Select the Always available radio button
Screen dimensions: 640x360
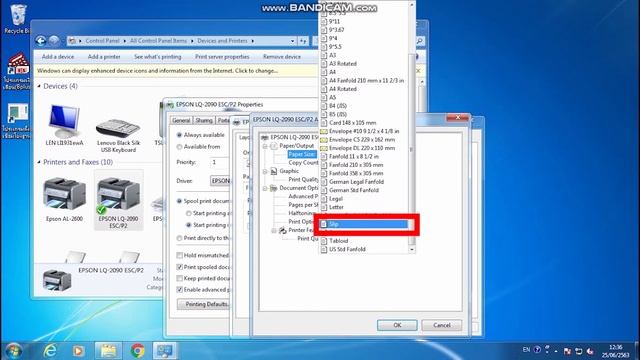coord(179,135)
